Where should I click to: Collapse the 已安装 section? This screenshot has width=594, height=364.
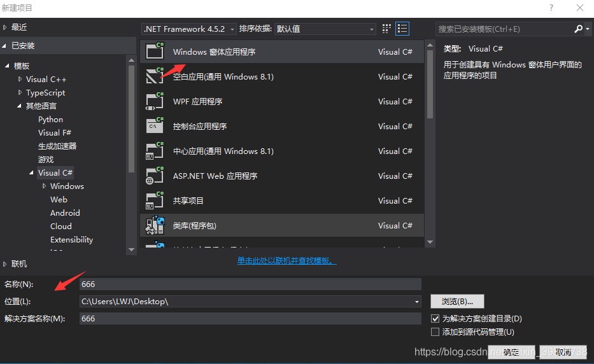(4, 46)
